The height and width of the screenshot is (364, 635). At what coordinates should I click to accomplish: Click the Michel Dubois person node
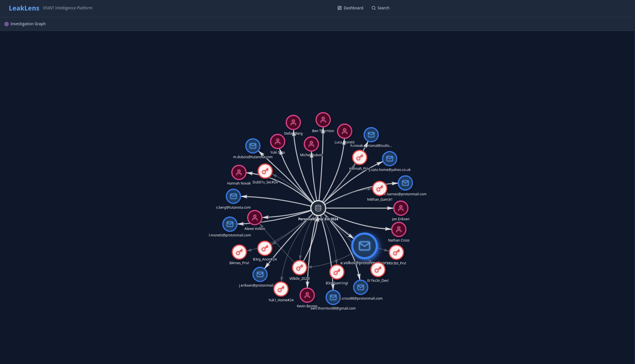tap(311, 144)
